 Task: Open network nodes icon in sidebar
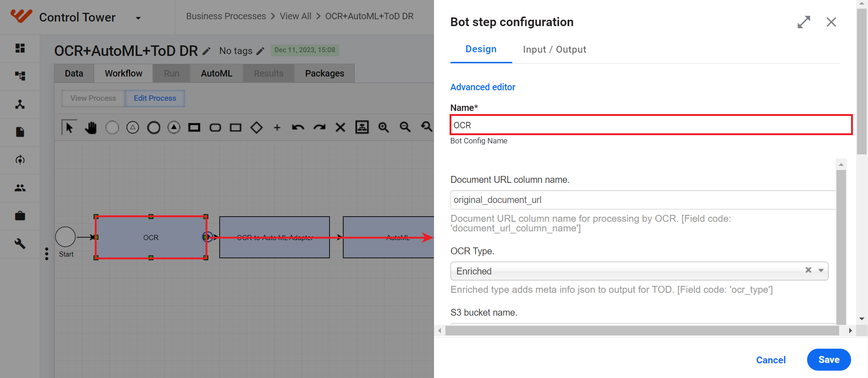[x=20, y=104]
